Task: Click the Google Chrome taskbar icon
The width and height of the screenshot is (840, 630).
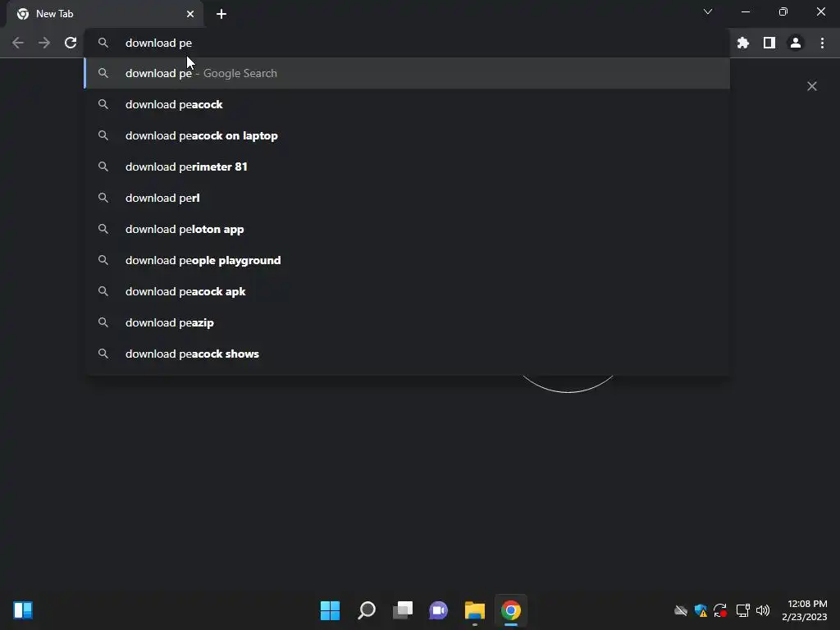Action: tap(510, 610)
